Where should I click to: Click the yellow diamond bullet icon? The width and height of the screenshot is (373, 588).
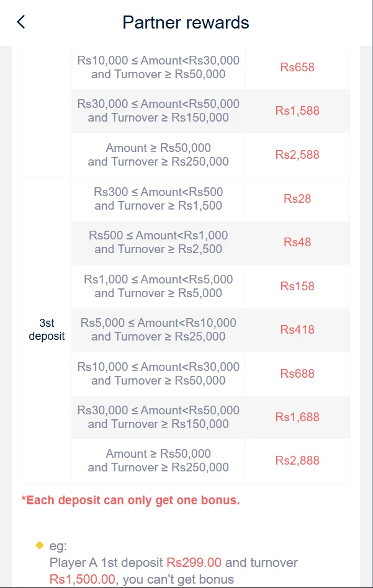[x=39, y=545]
